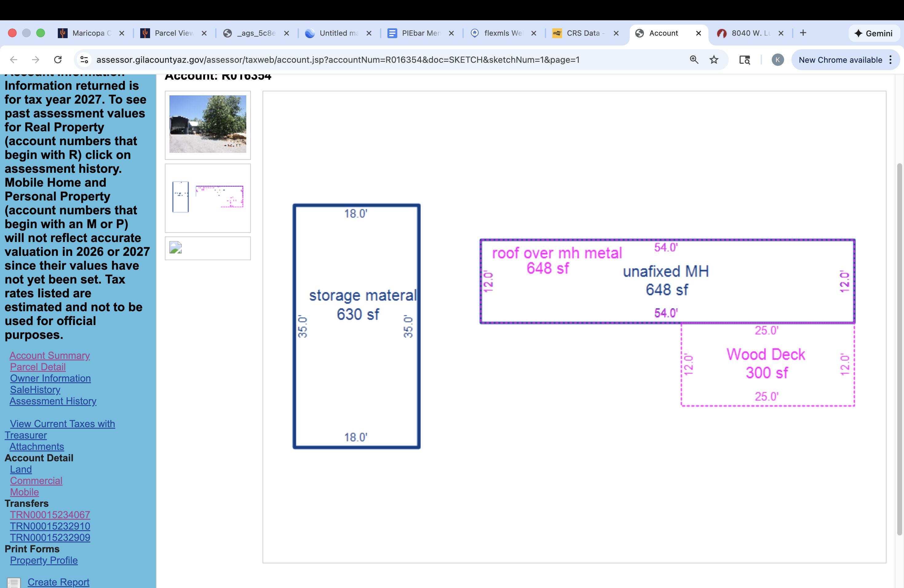This screenshot has width=904, height=588.
Task: Open the Chrome profile avatar K
Action: 778,60
